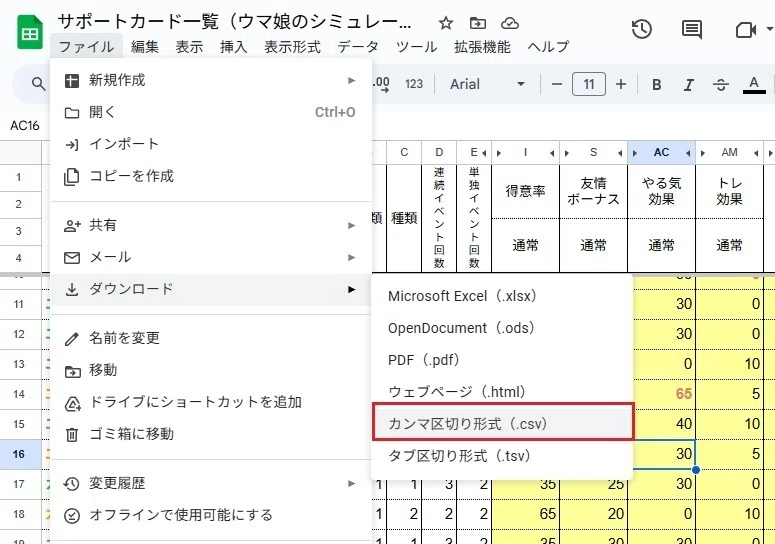Toggle bold formatting

click(x=656, y=84)
